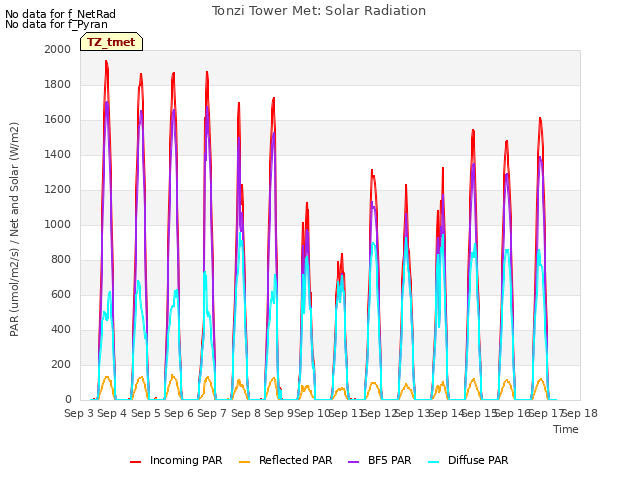This screenshot has width=640, height=480.
Task: Click the orange Reflected PAR legend swatch
Action: [x=244, y=462]
